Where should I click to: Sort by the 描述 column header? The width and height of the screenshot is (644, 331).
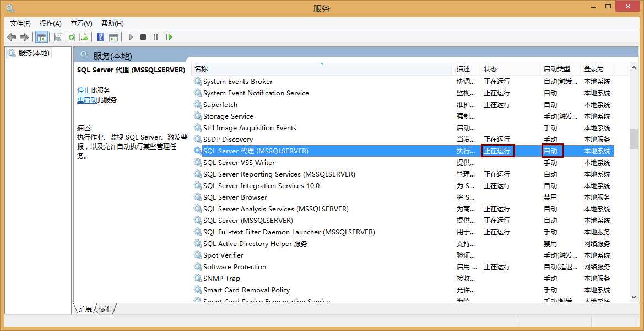(x=467, y=68)
